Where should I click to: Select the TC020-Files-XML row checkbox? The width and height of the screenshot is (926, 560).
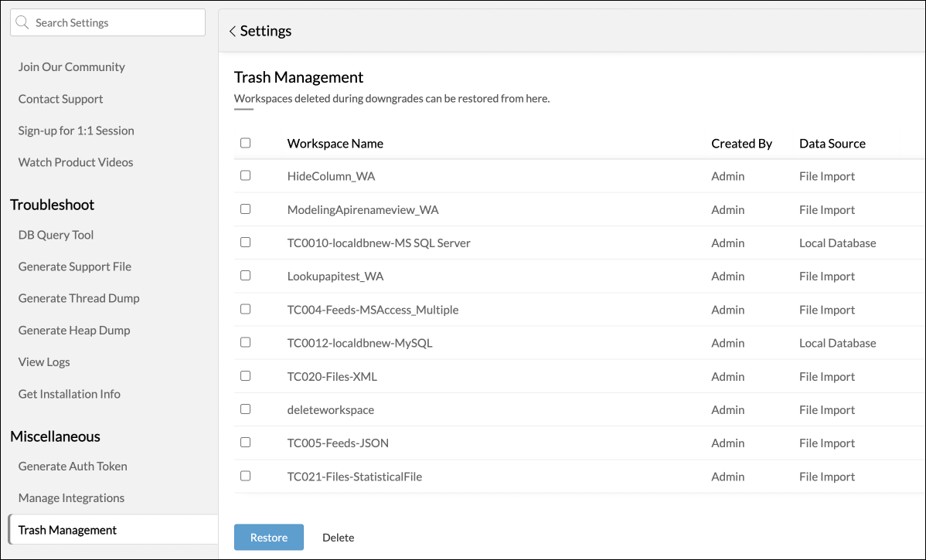pos(245,376)
